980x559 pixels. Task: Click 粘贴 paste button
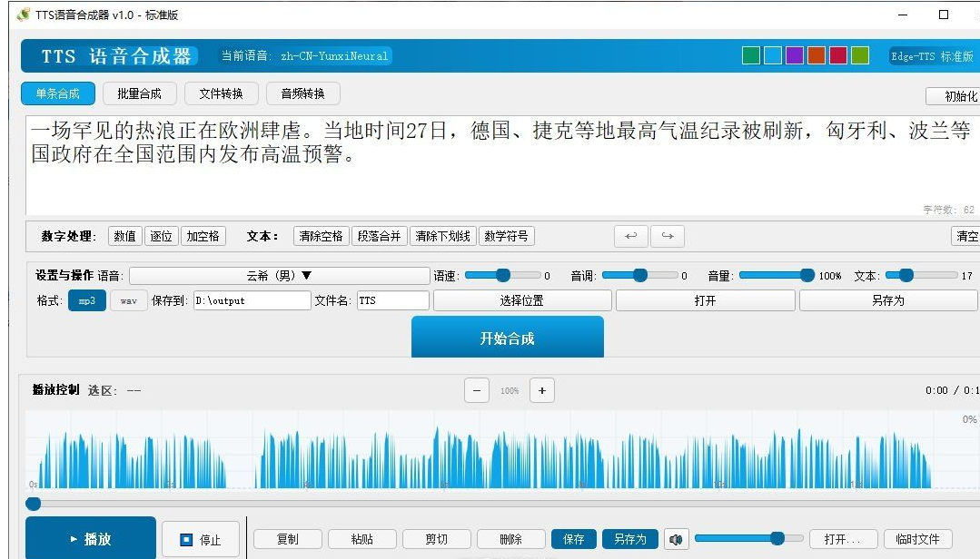coord(361,539)
